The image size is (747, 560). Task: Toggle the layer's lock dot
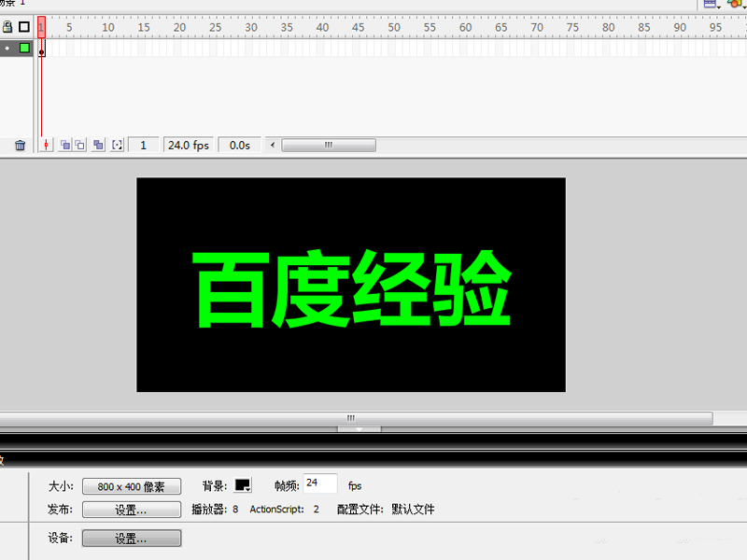point(7,49)
